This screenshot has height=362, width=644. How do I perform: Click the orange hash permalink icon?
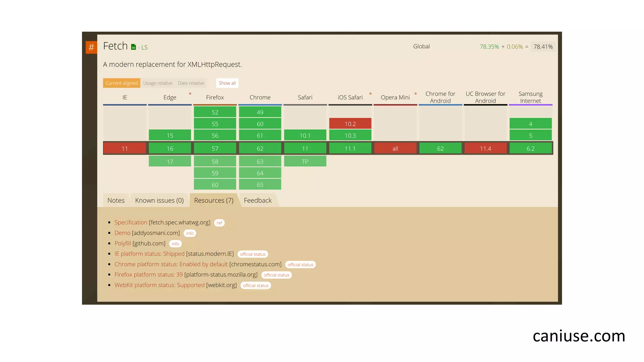pos(91,47)
